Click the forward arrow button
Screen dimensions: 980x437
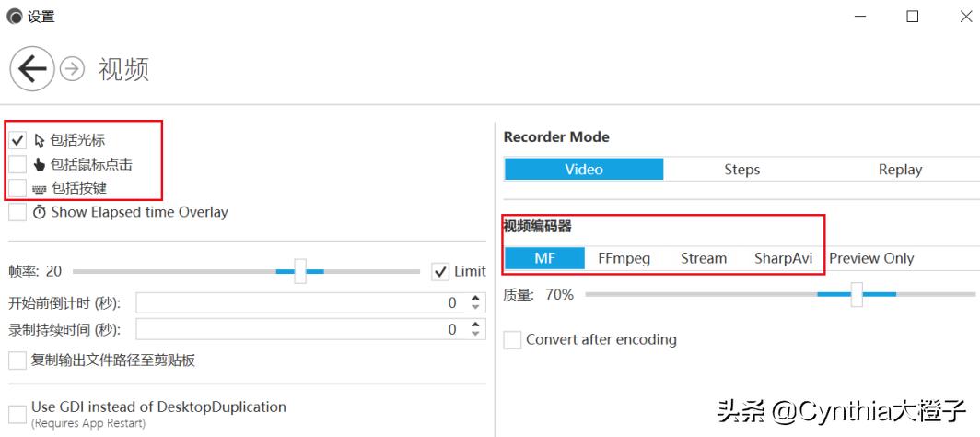tap(72, 69)
